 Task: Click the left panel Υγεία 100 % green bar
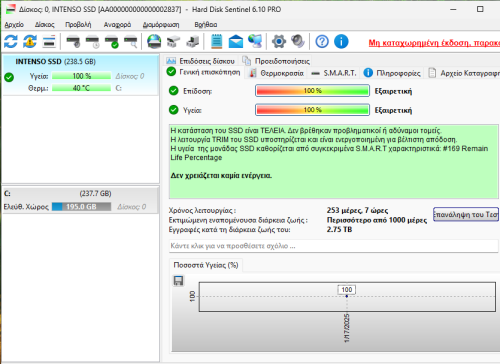tap(81, 76)
